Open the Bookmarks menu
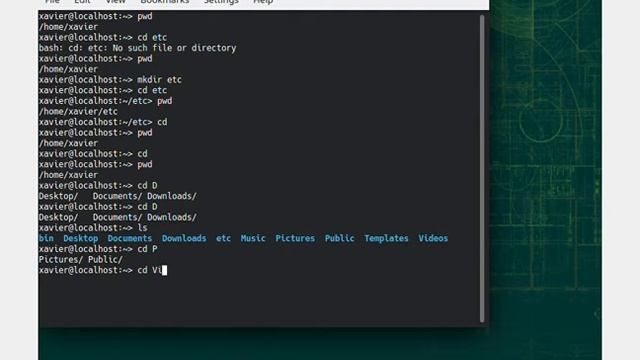Image resolution: width=640 pixels, height=360 pixels. coord(164,2)
